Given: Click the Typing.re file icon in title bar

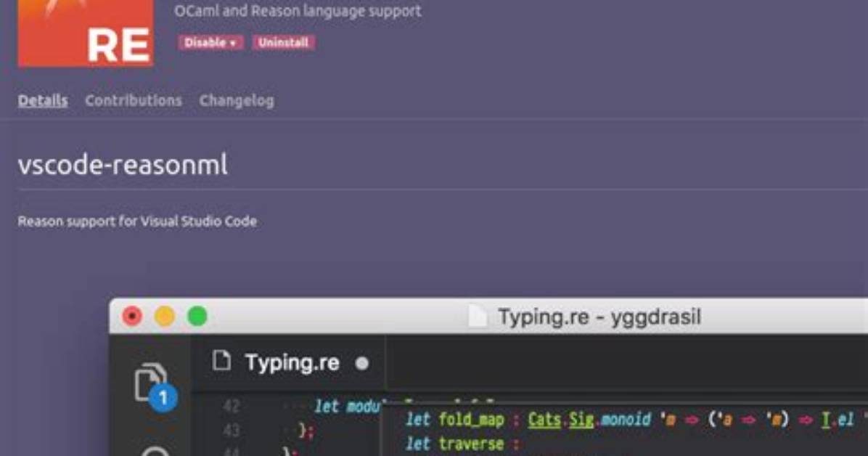Looking at the screenshot, I should coord(478,317).
